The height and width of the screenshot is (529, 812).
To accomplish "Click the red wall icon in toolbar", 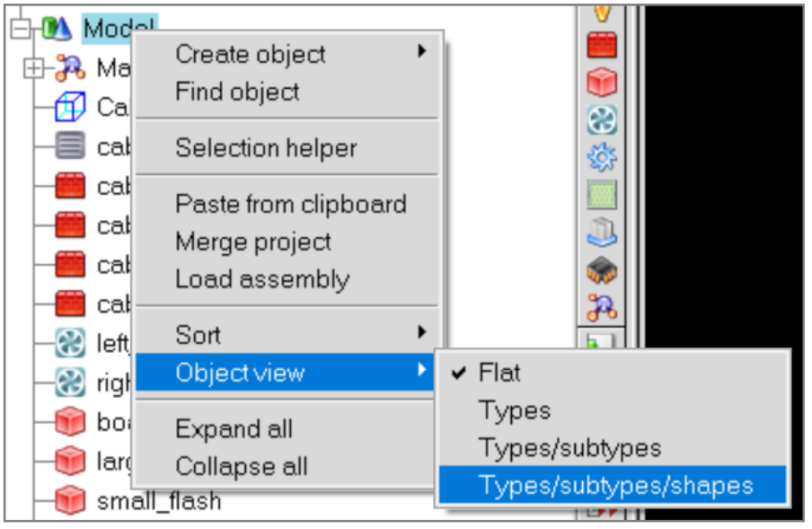I will [x=602, y=45].
